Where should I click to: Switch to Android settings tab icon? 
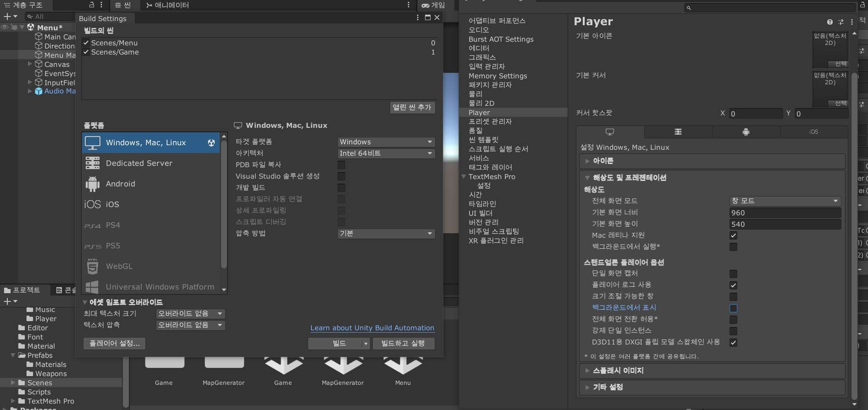[x=746, y=132]
